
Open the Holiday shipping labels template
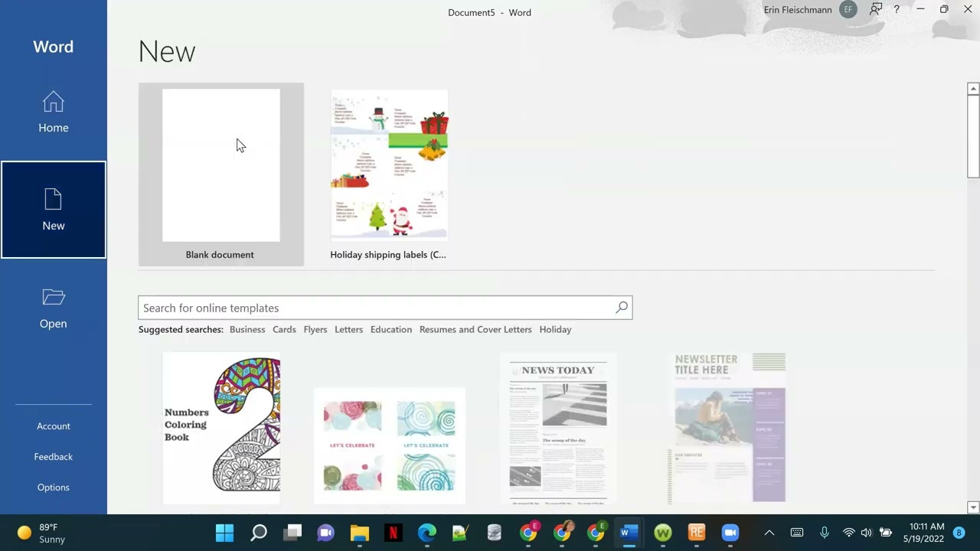pos(389,174)
